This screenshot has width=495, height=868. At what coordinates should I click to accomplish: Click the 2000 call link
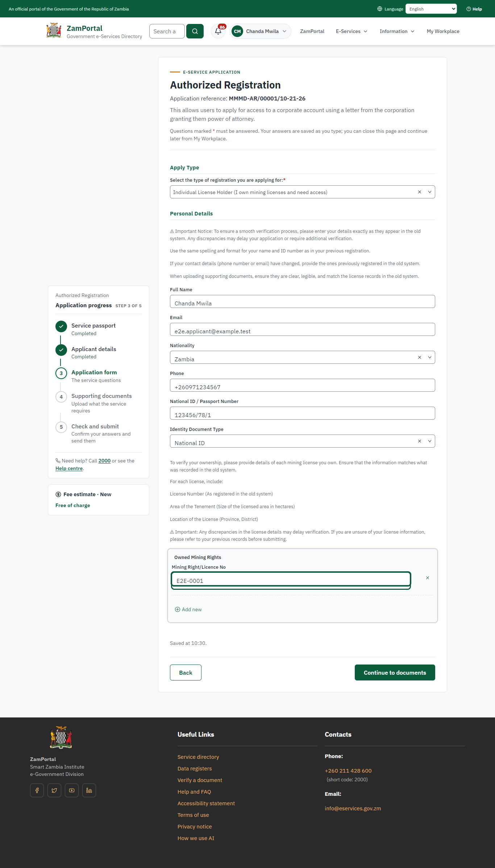pyautogui.click(x=104, y=461)
